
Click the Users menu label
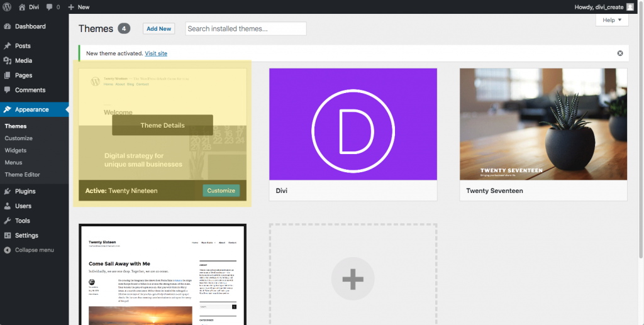click(23, 206)
